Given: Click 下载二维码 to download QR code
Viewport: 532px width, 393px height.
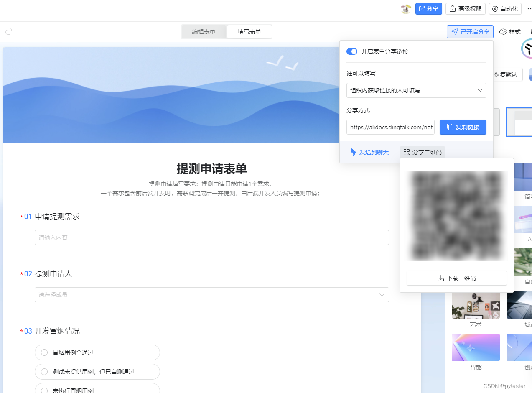Looking at the screenshot, I should click(x=456, y=278).
